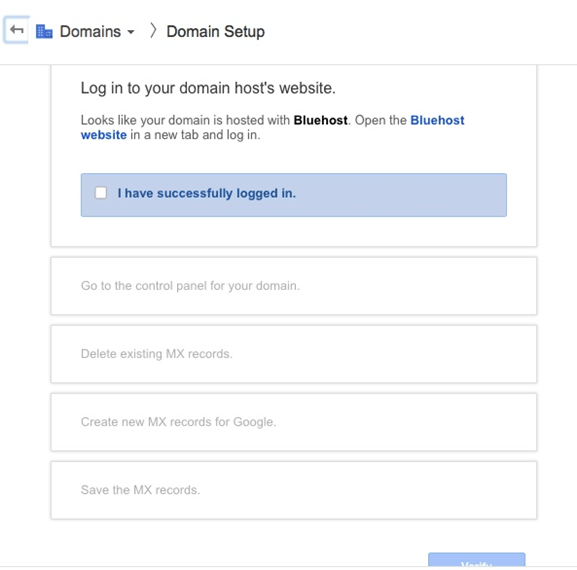Click the 'I have successfully logged in' label text
Image resolution: width=577 pixels, height=570 pixels.
click(x=206, y=193)
